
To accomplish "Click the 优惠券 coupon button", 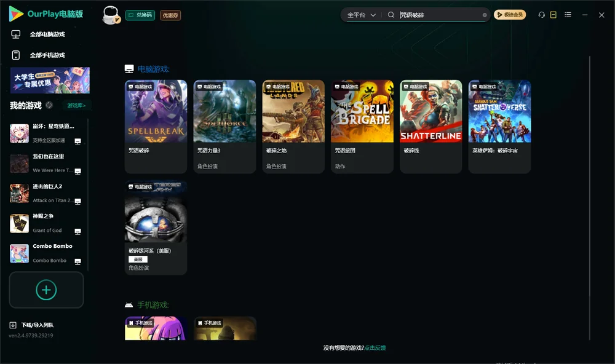I will click(170, 15).
